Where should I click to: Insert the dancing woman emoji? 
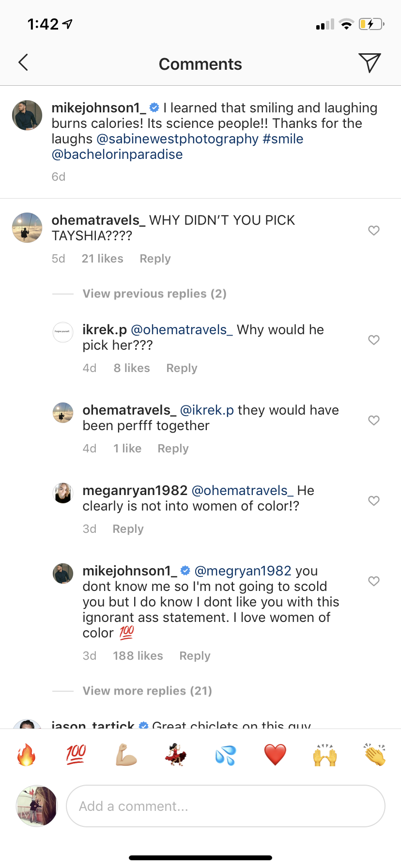[175, 755]
